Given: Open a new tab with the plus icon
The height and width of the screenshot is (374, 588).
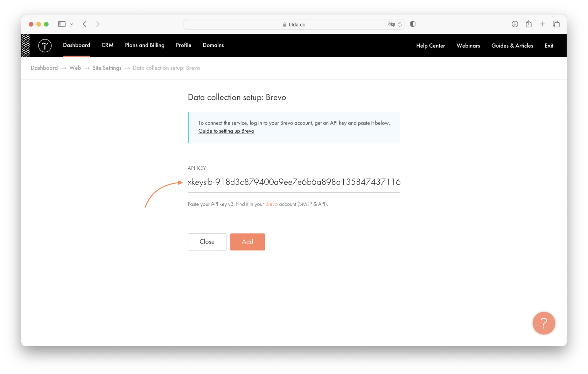Looking at the screenshot, I should click(x=542, y=24).
